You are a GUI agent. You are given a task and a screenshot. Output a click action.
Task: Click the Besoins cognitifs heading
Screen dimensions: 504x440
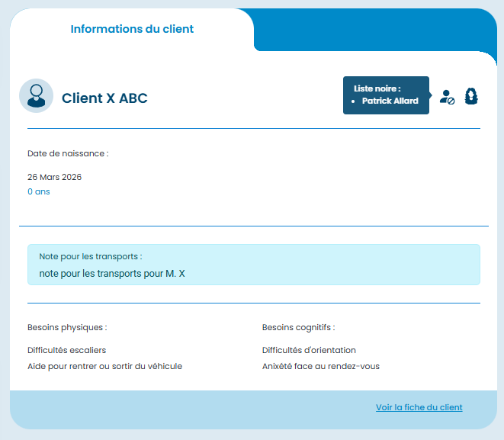[x=298, y=327]
